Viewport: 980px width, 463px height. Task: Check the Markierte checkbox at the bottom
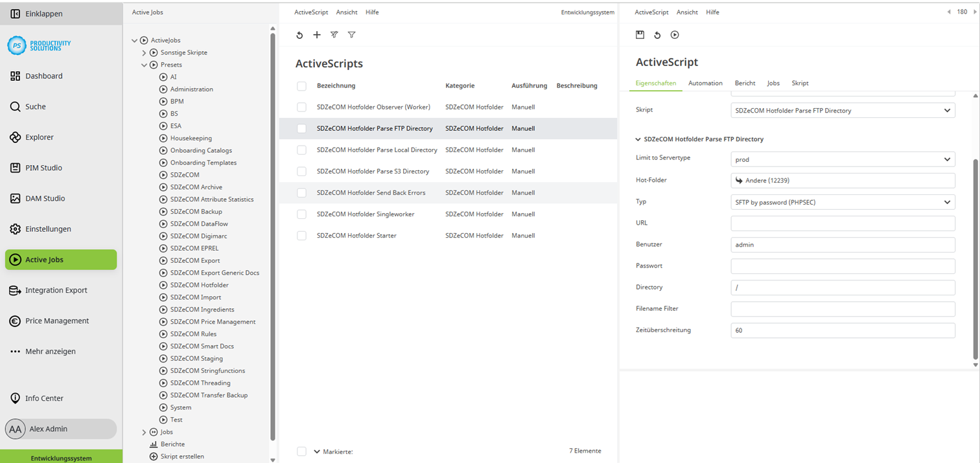coord(301,451)
